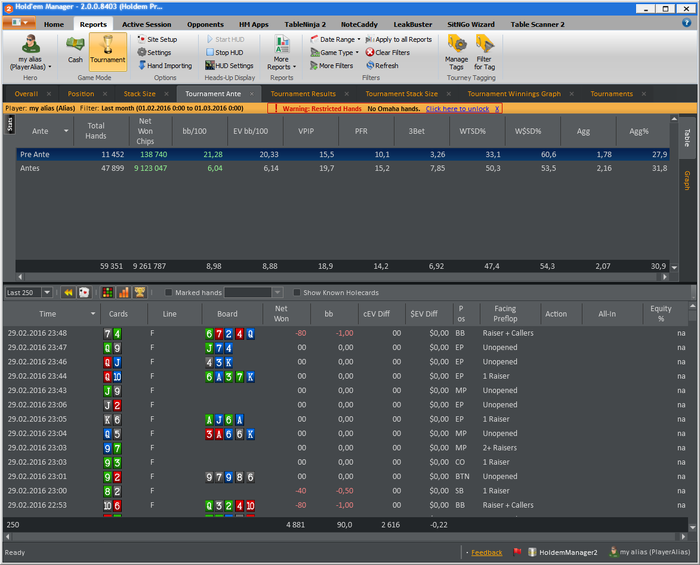700x565 pixels.
Task: Open the NoteCaddy tab
Action: [x=359, y=25]
